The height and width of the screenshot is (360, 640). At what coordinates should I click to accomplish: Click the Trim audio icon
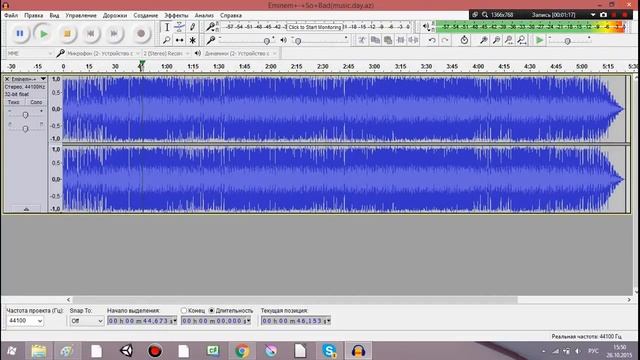pyautogui.click(x=401, y=40)
